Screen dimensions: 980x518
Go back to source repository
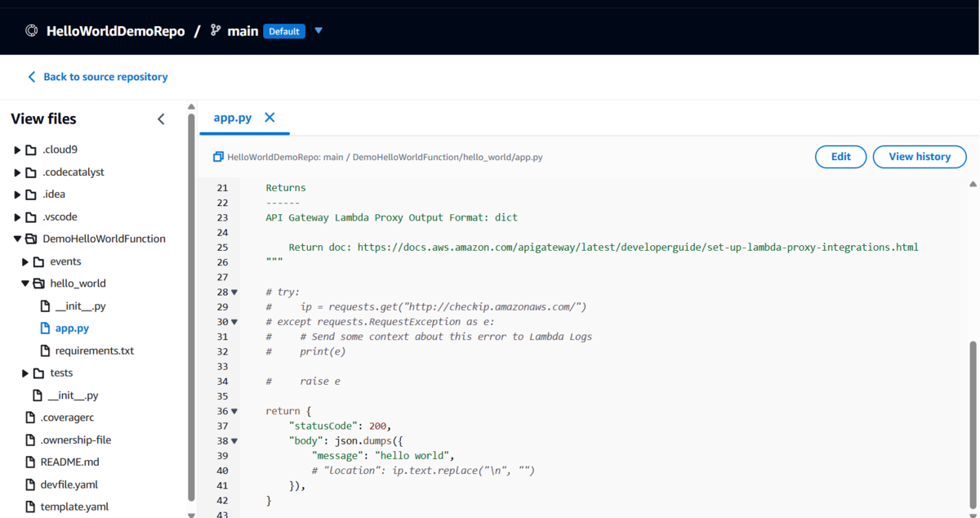tap(105, 77)
